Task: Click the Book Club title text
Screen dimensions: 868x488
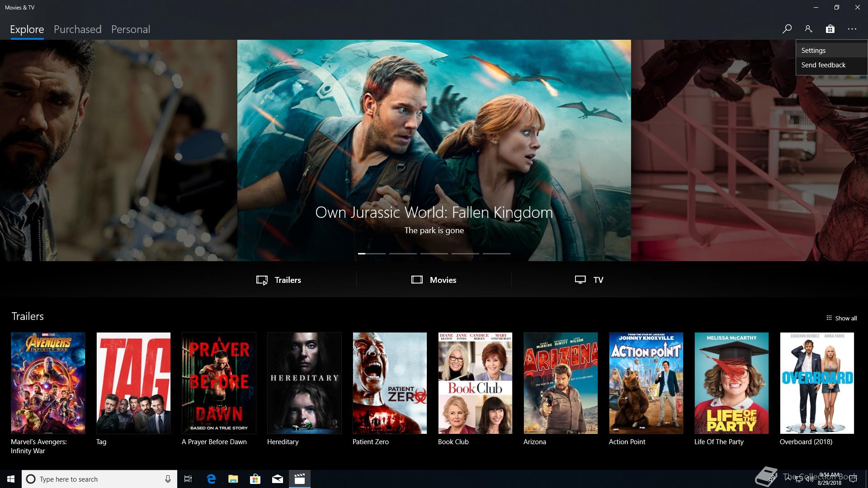Action: [453, 442]
